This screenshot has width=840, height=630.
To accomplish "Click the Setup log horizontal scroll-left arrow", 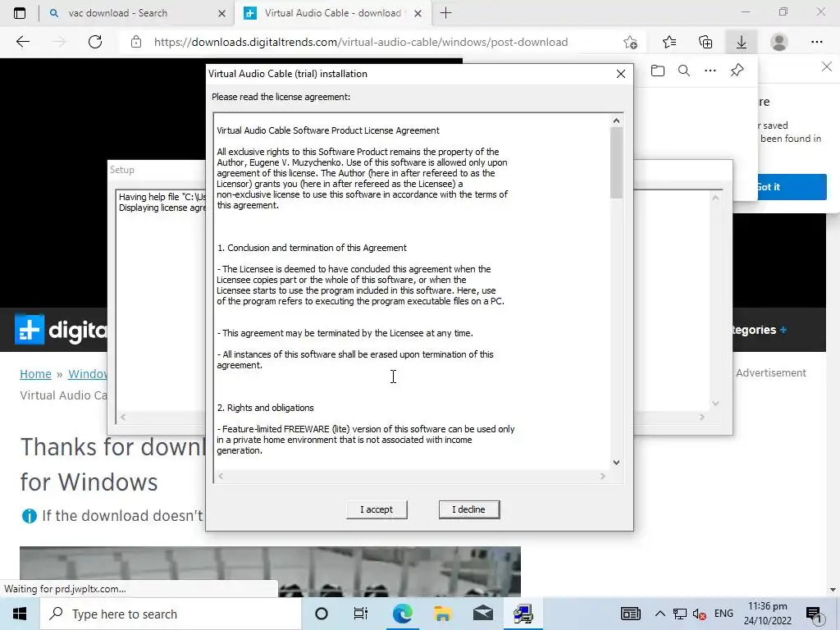I will [x=123, y=417].
